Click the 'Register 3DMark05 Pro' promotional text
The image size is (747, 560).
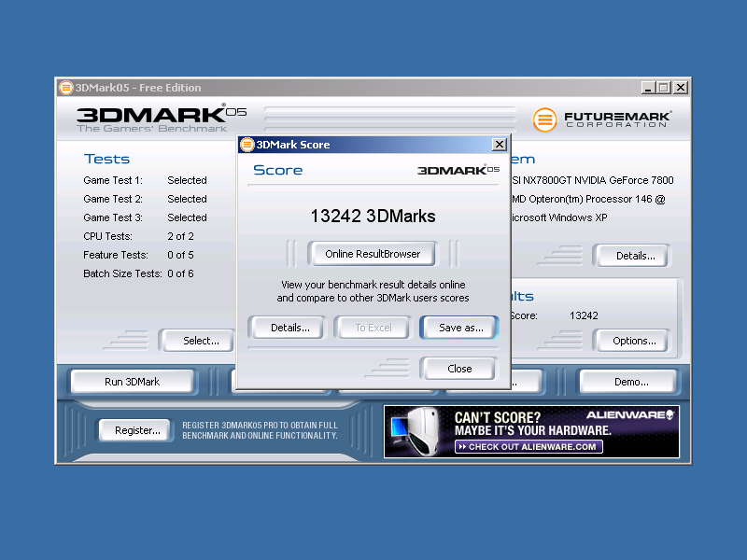pos(260,430)
